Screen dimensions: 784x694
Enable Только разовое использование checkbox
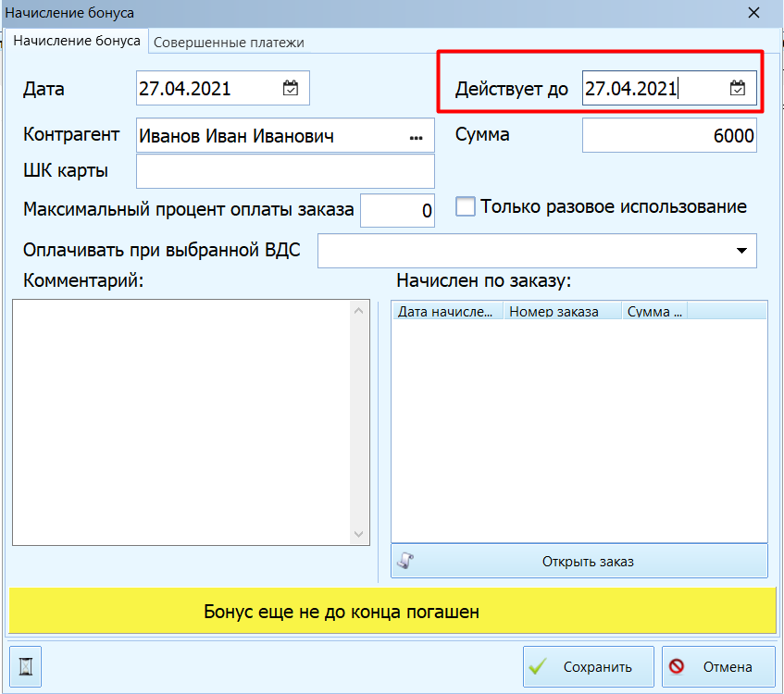click(x=465, y=206)
